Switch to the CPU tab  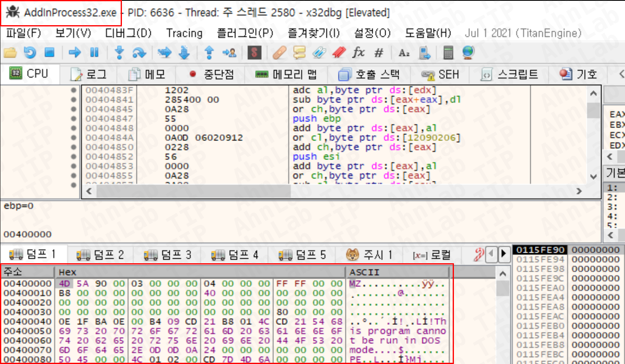[x=29, y=74]
